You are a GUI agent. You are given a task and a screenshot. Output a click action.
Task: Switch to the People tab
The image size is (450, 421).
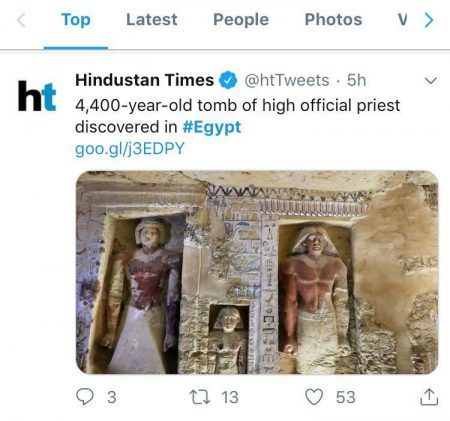[x=241, y=20]
